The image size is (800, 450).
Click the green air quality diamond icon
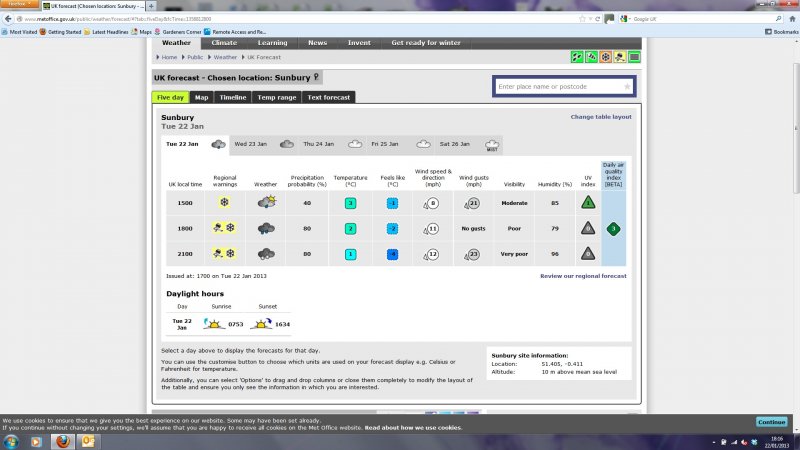613,229
